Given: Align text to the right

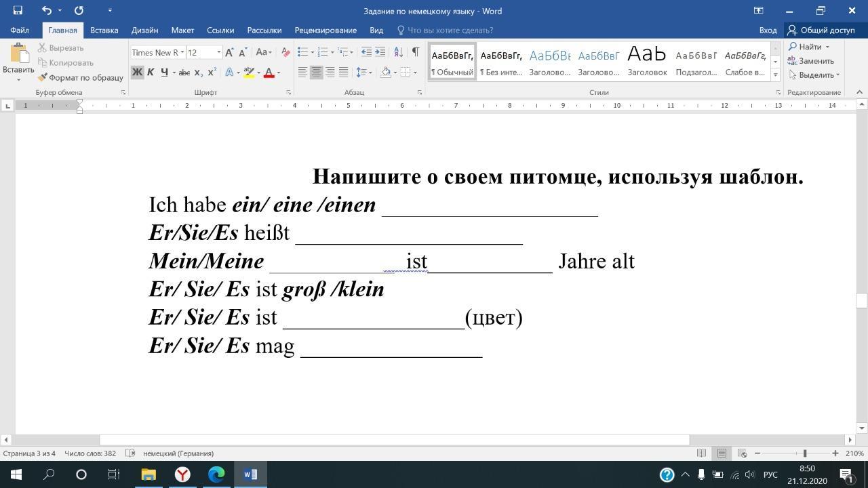Looking at the screenshot, I should point(330,73).
